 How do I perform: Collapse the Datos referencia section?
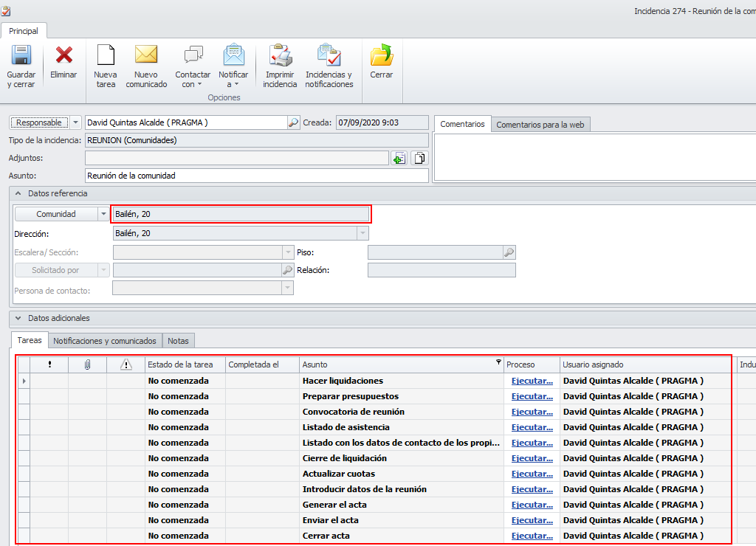click(18, 193)
